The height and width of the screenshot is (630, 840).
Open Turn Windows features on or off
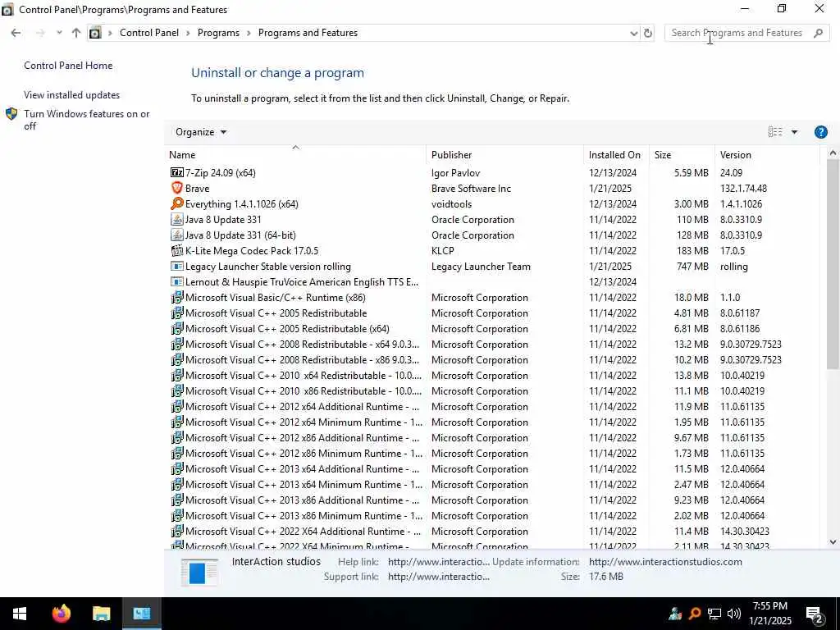tap(87, 120)
